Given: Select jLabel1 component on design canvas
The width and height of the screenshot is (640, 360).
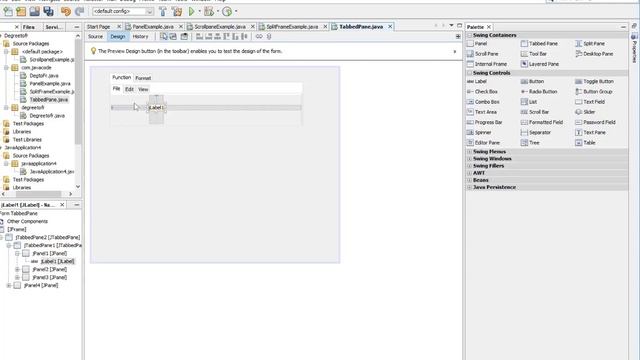Looking at the screenshot, I should (156, 108).
